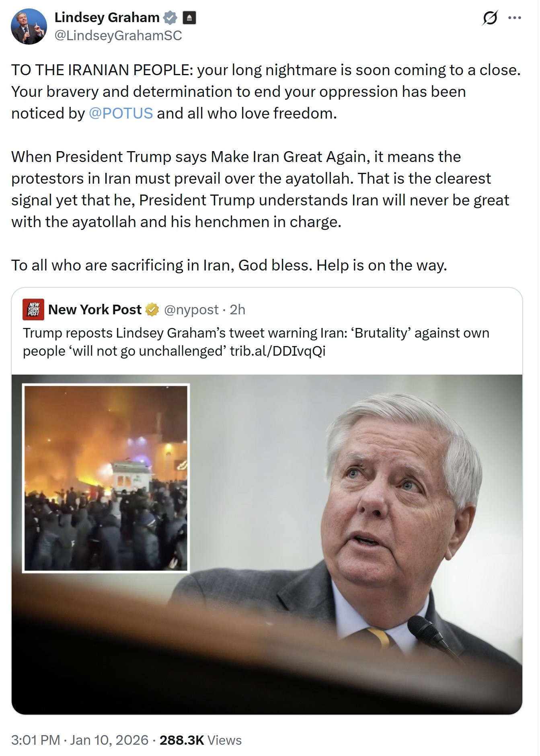Open the quoted post's 2h timestamp
The image size is (540, 756).
[237, 310]
